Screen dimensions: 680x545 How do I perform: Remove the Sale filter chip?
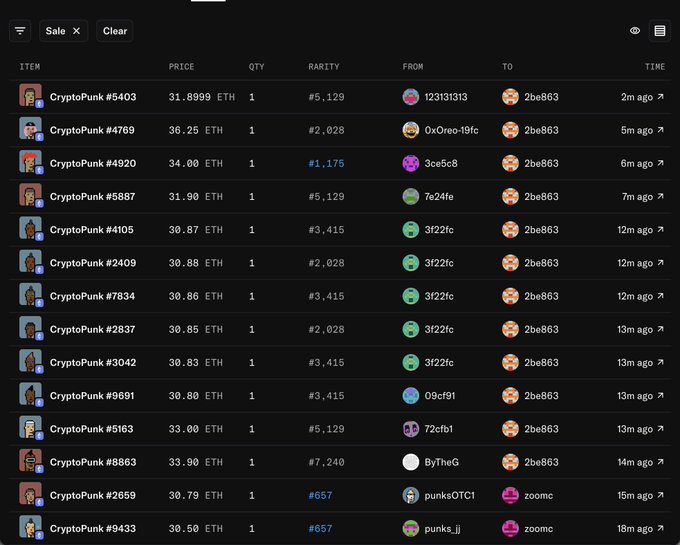[76, 31]
